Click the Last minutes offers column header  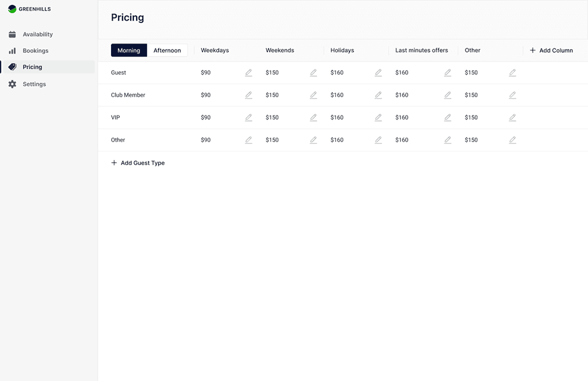click(421, 50)
